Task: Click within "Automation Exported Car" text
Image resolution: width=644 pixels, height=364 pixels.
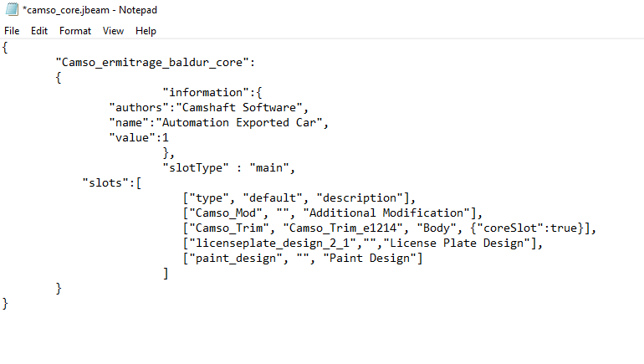Action: pyautogui.click(x=238, y=123)
